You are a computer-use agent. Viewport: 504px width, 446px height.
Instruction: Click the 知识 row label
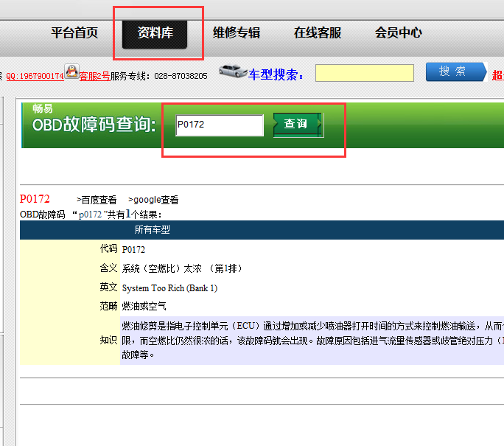pyautogui.click(x=108, y=340)
